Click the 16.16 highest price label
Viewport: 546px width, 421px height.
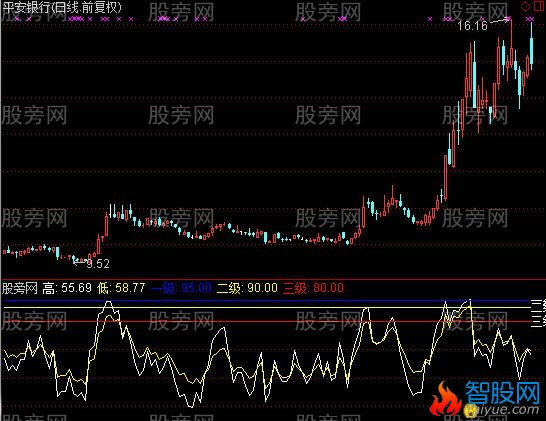coord(472,25)
